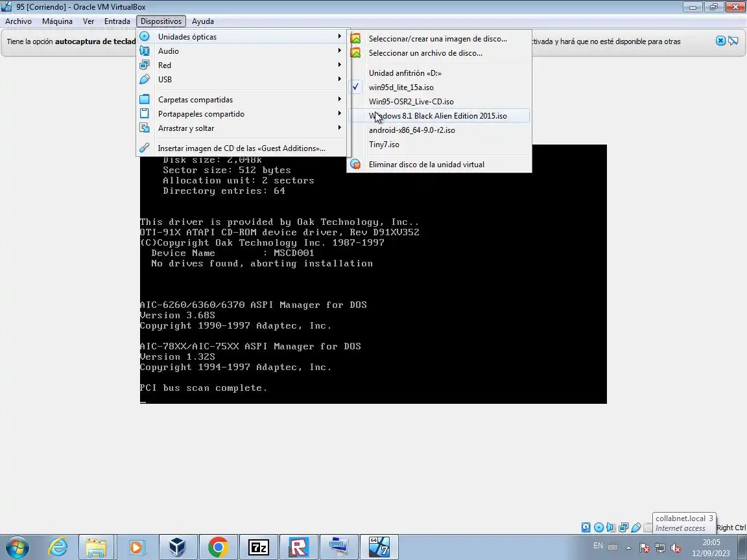Viewport: 747px width, 560px height.
Task: Choose Seleccionar/crear una imagen de disco
Action: pos(439,39)
